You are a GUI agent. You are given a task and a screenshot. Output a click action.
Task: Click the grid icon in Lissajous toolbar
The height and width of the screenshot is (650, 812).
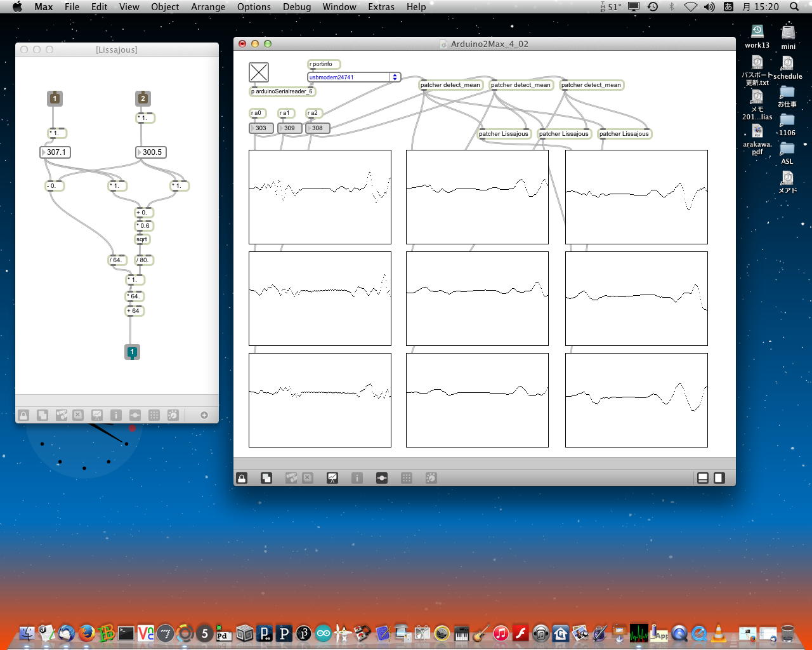point(154,415)
